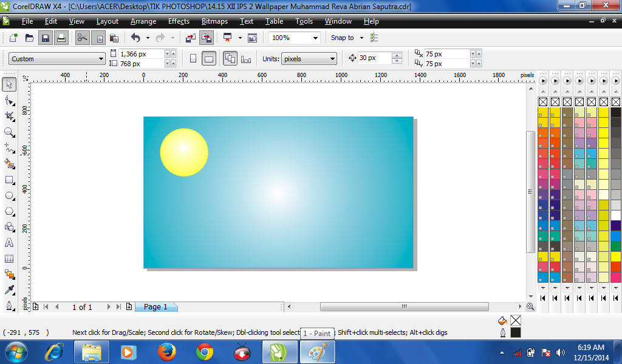Click the Import button on the toolbar
This screenshot has width=622, height=364.
tap(190, 38)
